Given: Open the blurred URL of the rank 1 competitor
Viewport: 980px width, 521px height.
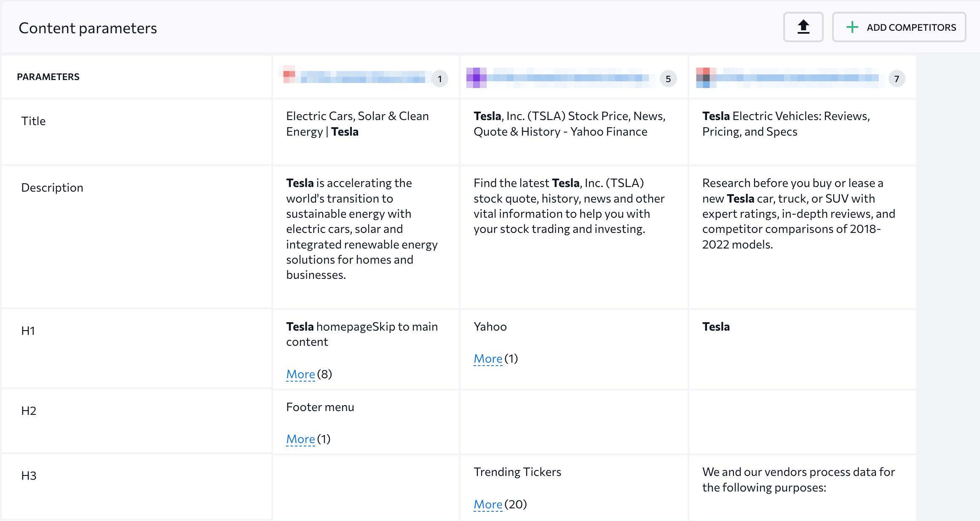Looking at the screenshot, I should tap(363, 77).
